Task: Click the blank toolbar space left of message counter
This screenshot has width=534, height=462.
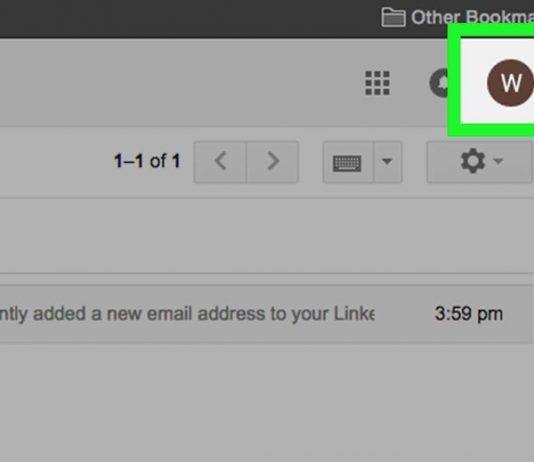Action: coord(54,162)
